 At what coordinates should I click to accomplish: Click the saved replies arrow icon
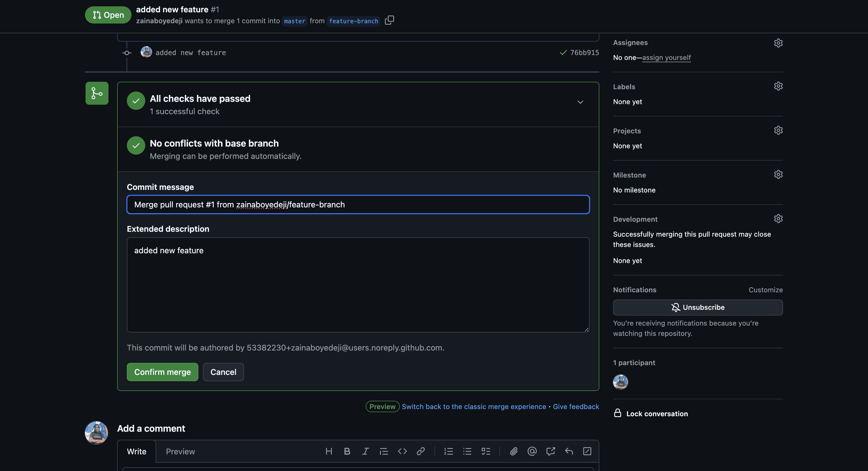[569, 451]
